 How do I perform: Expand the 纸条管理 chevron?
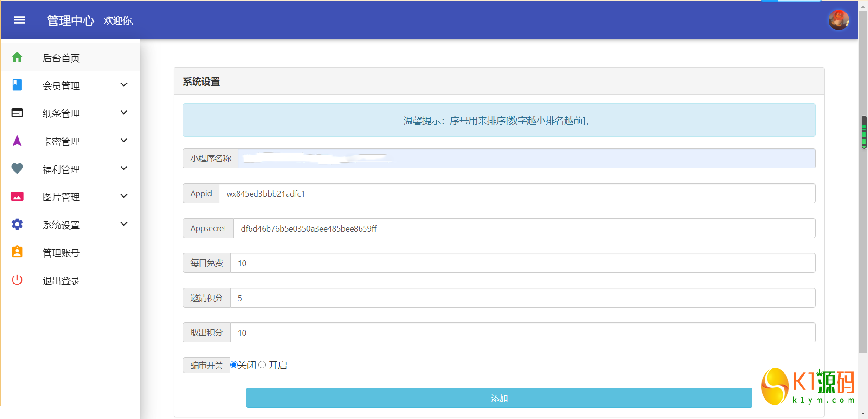(x=124, y=113)
